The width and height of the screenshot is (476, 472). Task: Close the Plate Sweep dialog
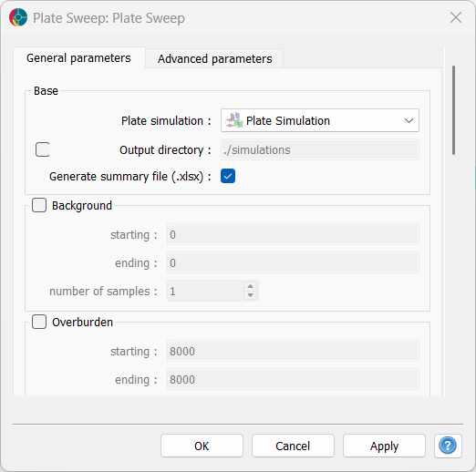pyautogui.click(x=456, y=17)
